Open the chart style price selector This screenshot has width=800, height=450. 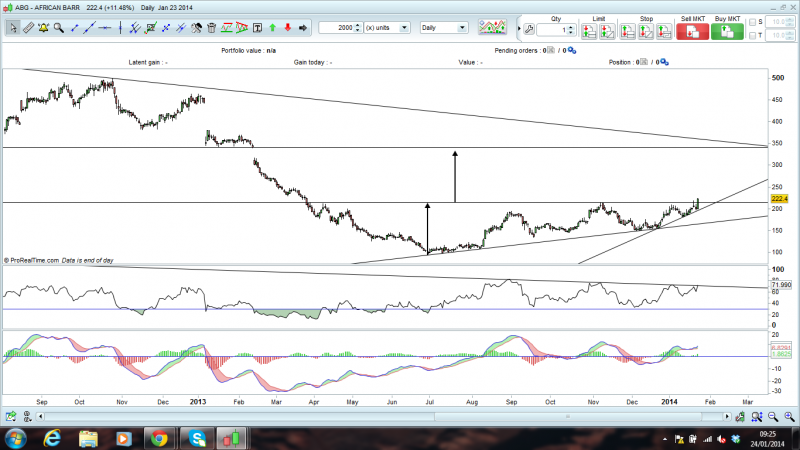click(492, 28)
